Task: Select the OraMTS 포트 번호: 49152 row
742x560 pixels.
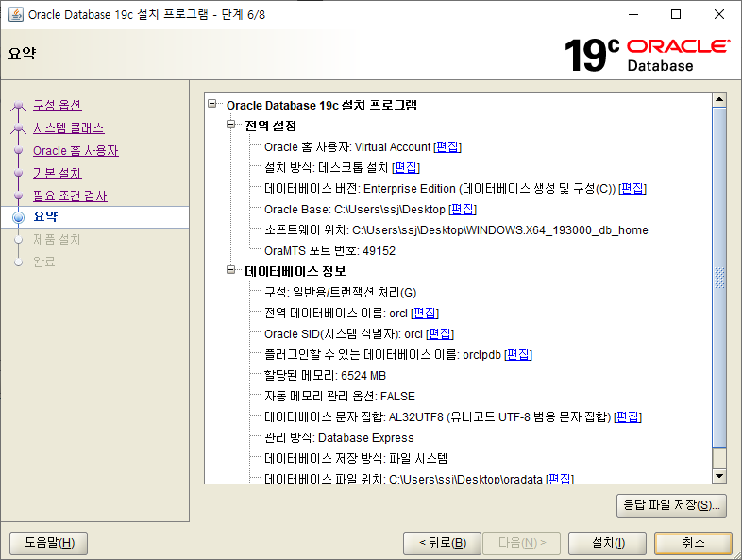Action: tap(329, 251)
